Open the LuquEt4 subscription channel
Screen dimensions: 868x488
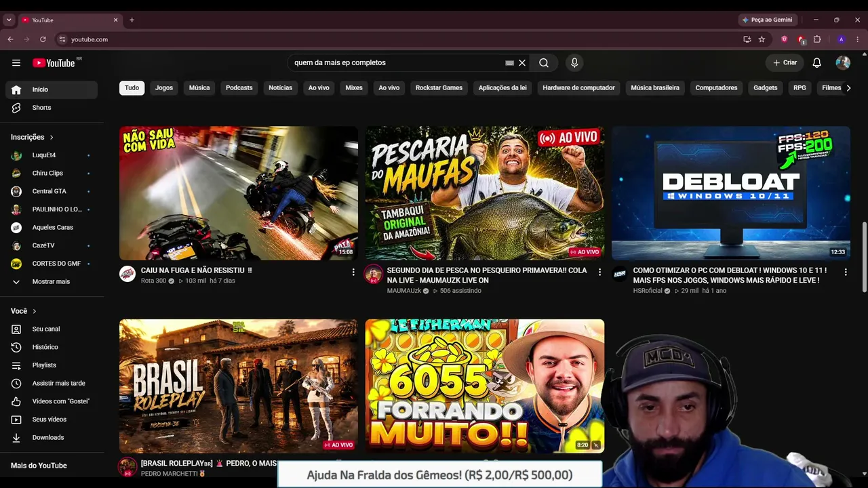[x=52, y=155]
